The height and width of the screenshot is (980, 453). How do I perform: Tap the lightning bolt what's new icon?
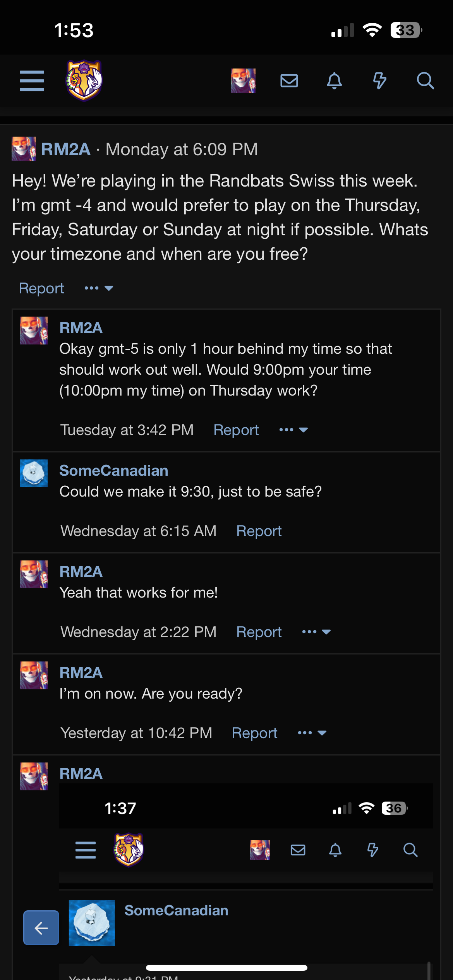(379, 81)
